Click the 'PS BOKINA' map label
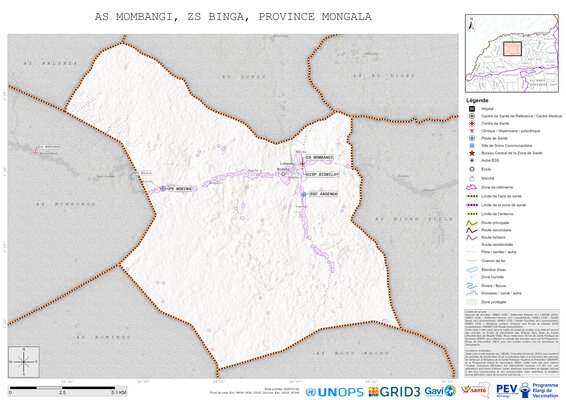The height and width of the screenshot is (400, 566). tap(180, 189)
